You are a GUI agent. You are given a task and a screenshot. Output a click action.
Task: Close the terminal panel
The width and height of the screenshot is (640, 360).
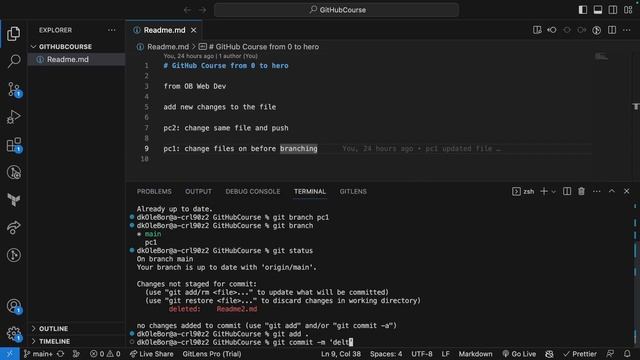tap(627, 191)
